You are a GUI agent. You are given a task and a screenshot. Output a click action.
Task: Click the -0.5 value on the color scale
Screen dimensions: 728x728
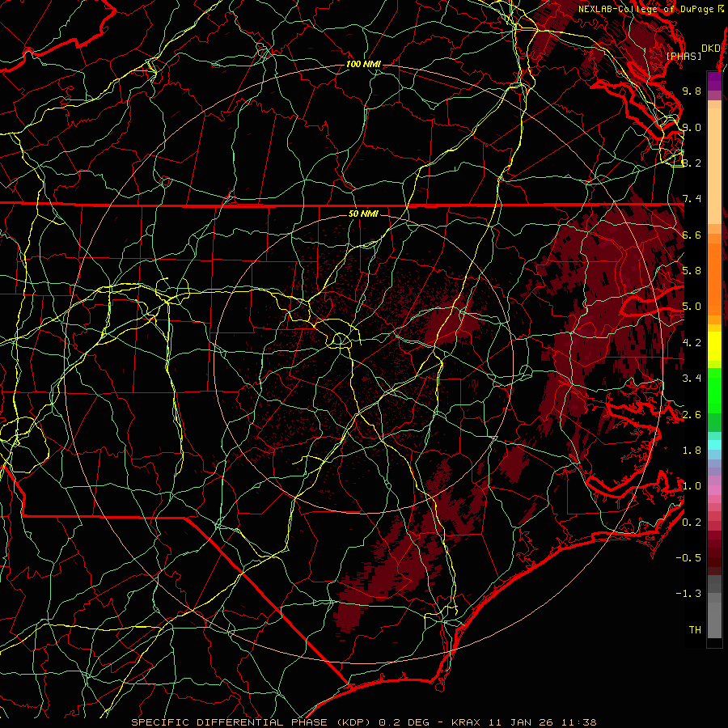click(688, 558)
